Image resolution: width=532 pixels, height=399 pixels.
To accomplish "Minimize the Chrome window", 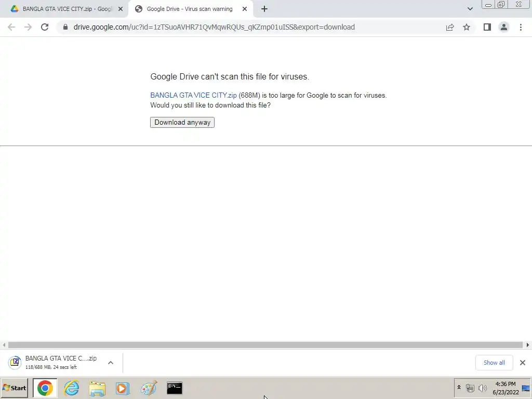I will 488,5.
